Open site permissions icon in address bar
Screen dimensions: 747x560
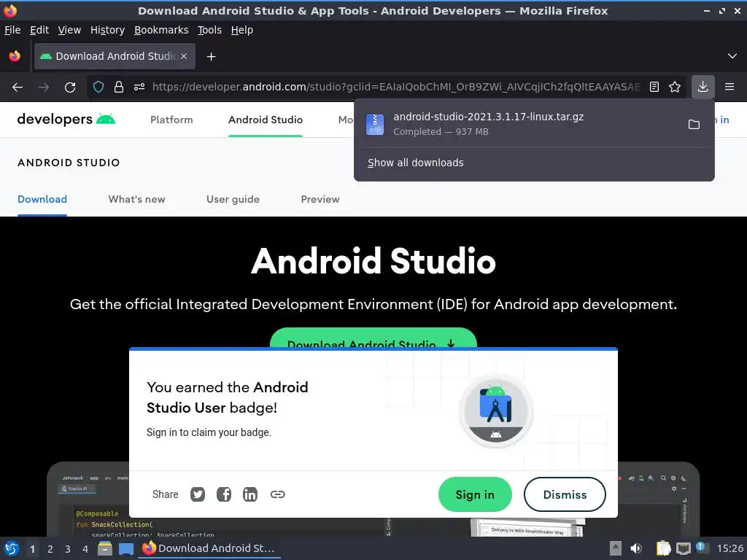point(139,87)
